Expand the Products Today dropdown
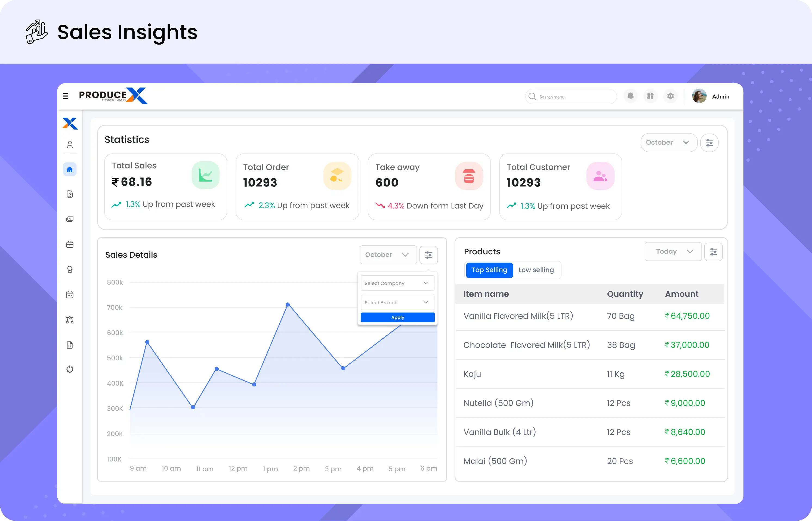This screenshot has height=521, width=812. [673, 251]
